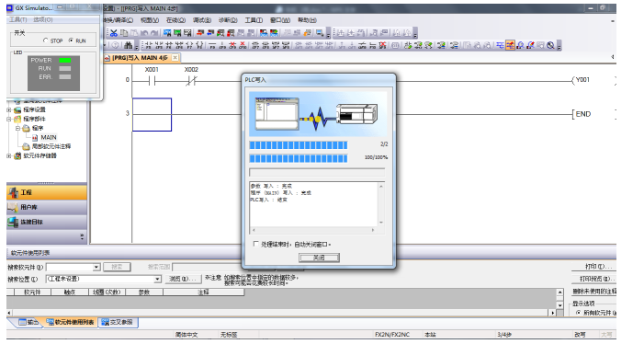This screenshot has height=344, width=644.
Task: Draw vertical line sF9 icon
Action: click(x=222, y=45)
